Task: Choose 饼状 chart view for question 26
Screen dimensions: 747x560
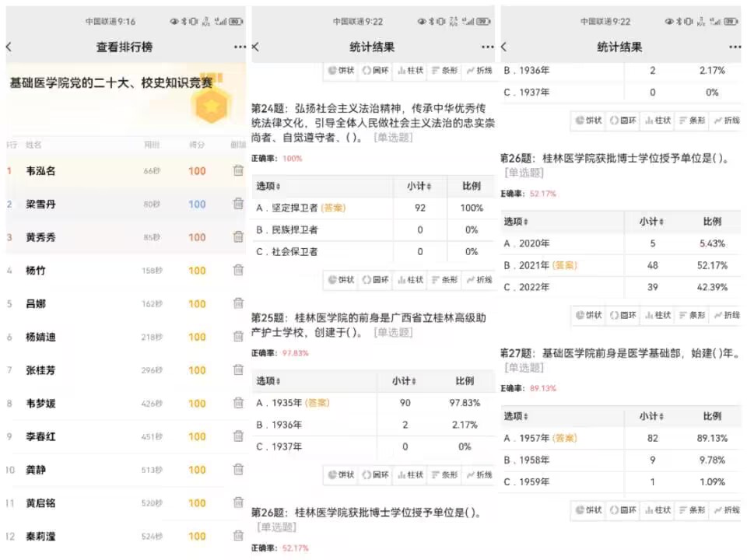Action: (x=589, y=315)
